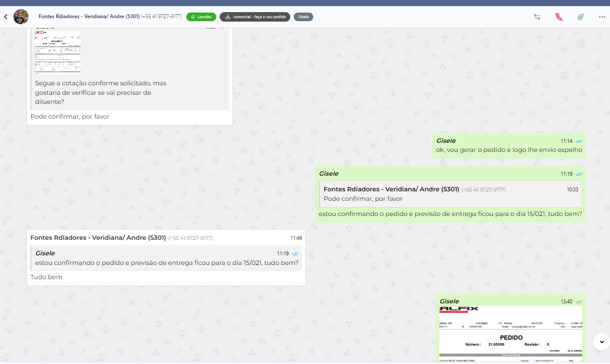Open the contact's profile avatar
610x364 pixels.
(21, 17)
